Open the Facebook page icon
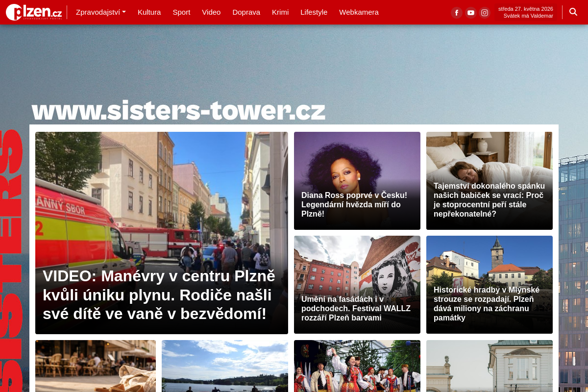Image resolution: width=588 pixels, height=392 pixels. pyautogui.click(x=457, y=13)
